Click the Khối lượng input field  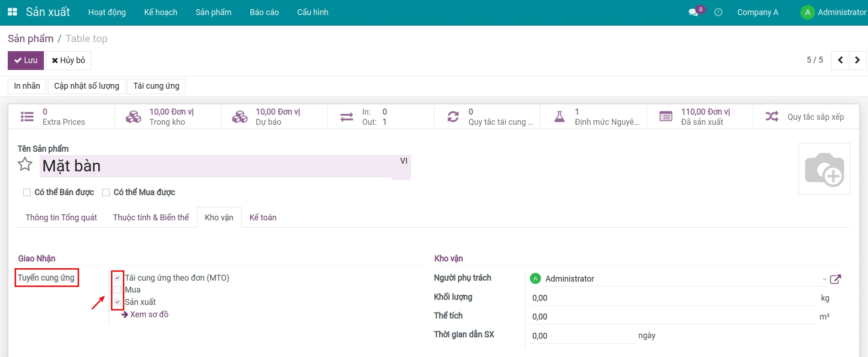pyautogui.click(x=672, y=298)
